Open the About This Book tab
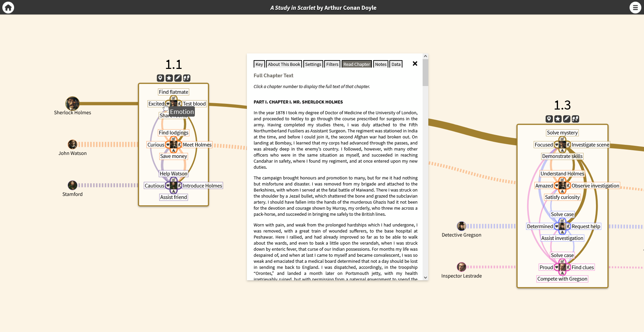This screenshot has width=644, height=332. tap(284, 64)
